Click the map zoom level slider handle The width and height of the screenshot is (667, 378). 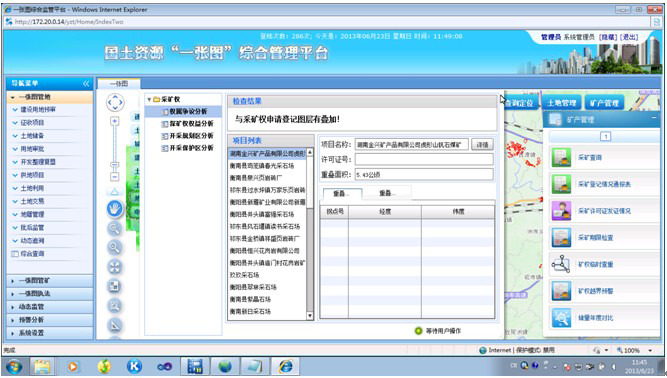(x=114, y=165)
